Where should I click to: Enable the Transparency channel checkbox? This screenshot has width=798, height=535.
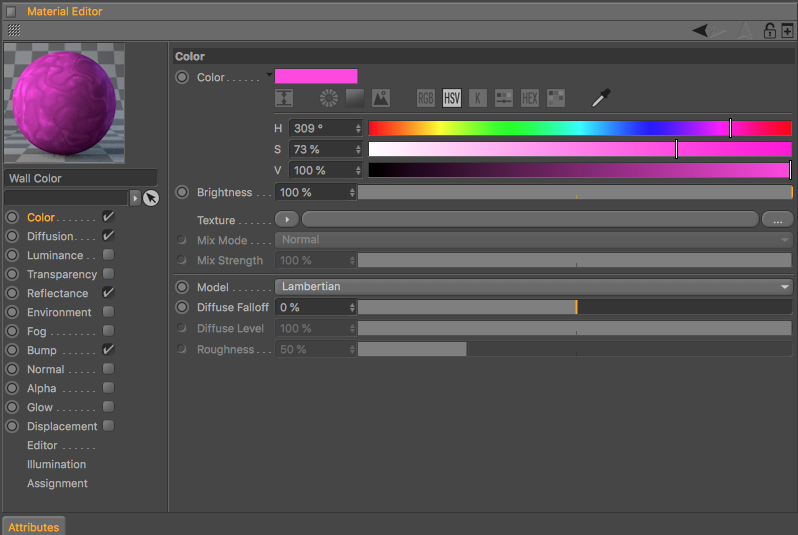tap(108, 274)
